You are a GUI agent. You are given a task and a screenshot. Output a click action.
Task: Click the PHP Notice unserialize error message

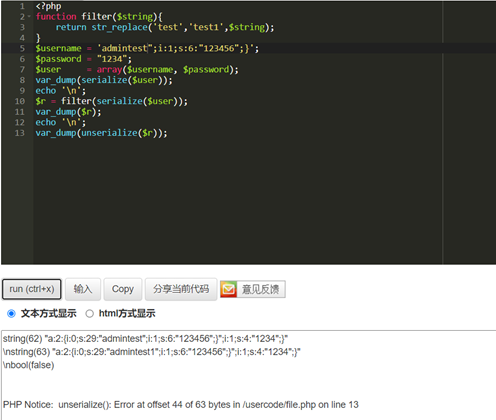click(x=181, y=405)
